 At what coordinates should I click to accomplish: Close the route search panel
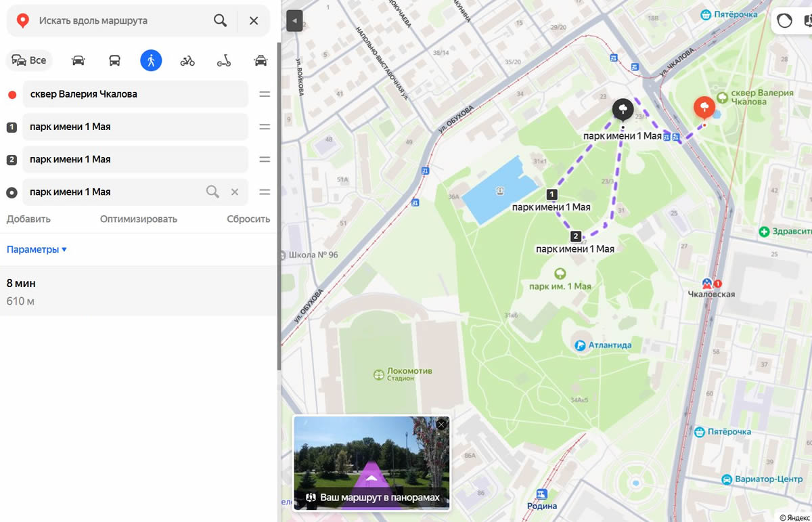[x=254, y=20]
